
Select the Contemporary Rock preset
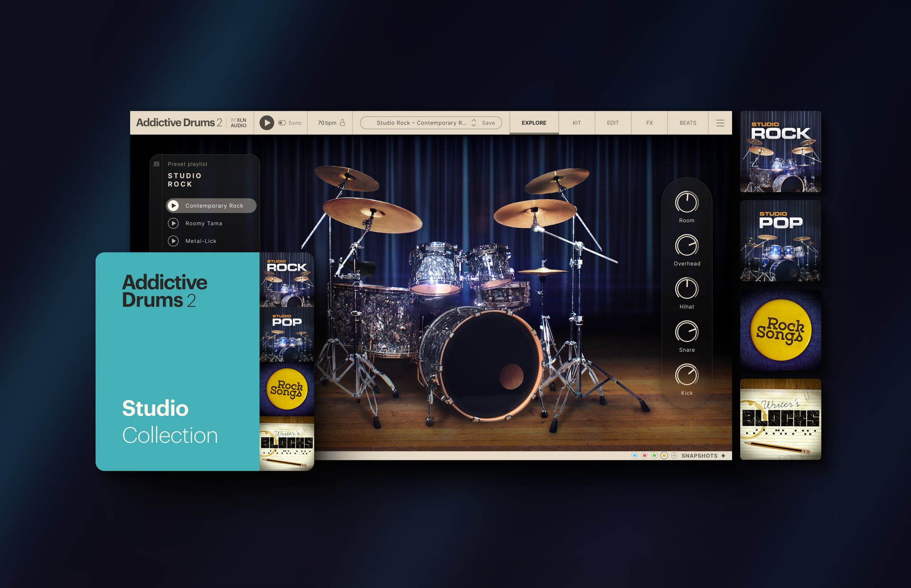[x=214, y=206]
